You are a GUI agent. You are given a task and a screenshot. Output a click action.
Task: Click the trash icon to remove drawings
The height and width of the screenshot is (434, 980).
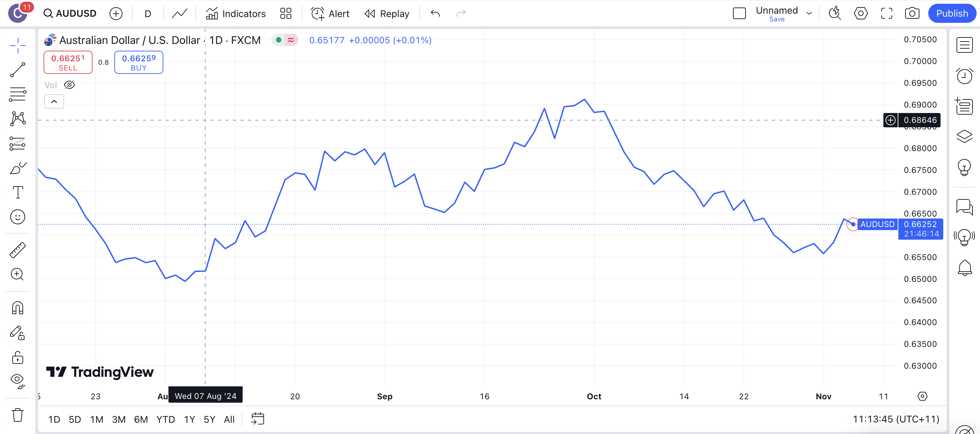(x=17, y=415)
